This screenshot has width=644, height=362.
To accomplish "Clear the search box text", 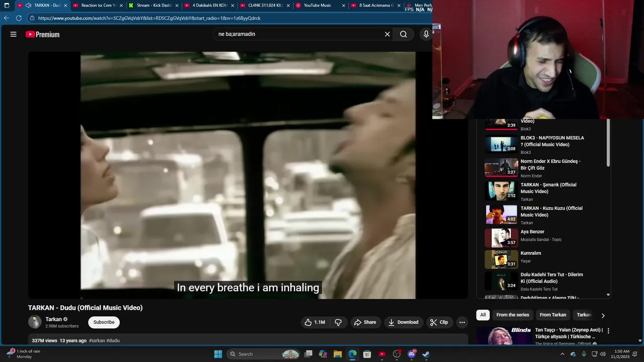I will [387, 34].
